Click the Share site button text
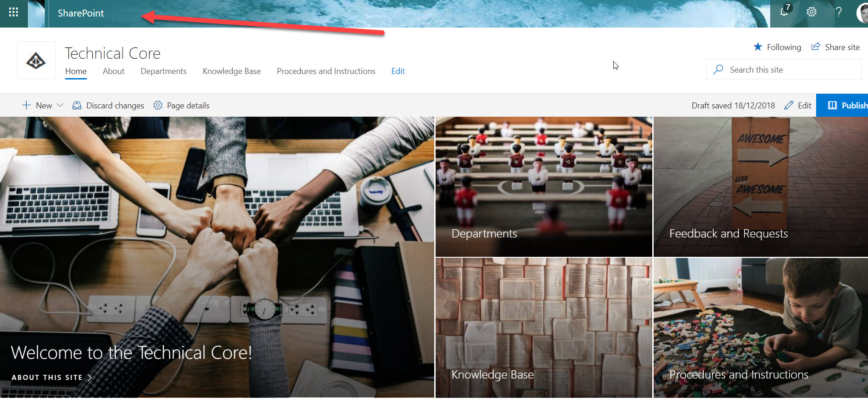Image resolution: width=868 pixels, height=413 pixels. [x=842, y=47]
